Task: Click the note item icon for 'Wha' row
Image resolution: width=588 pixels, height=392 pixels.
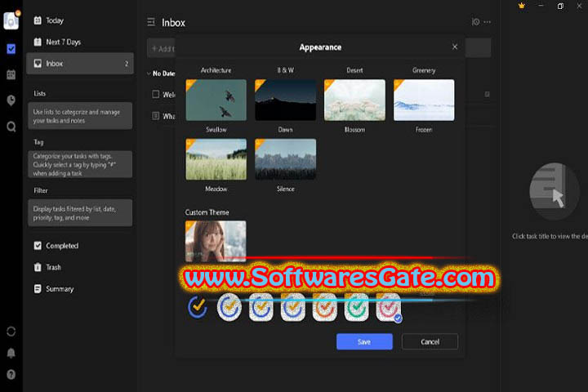Action: coord(156,115)
